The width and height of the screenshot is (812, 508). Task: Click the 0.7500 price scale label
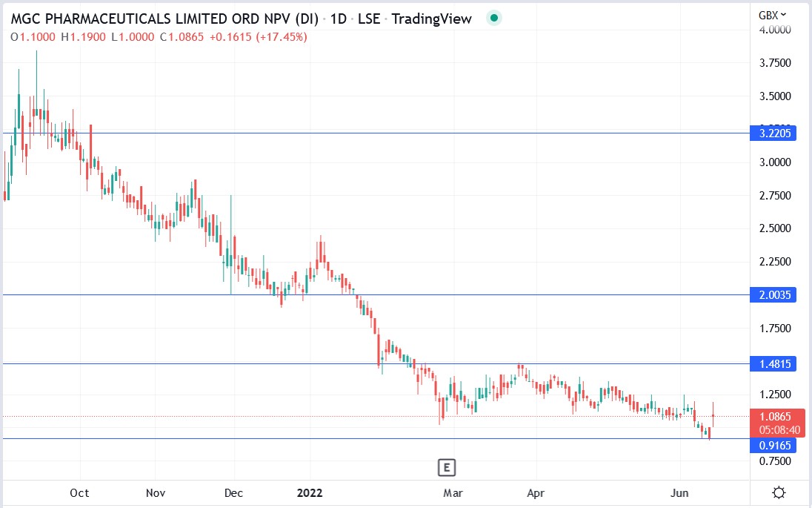click(x=775, y=461)
